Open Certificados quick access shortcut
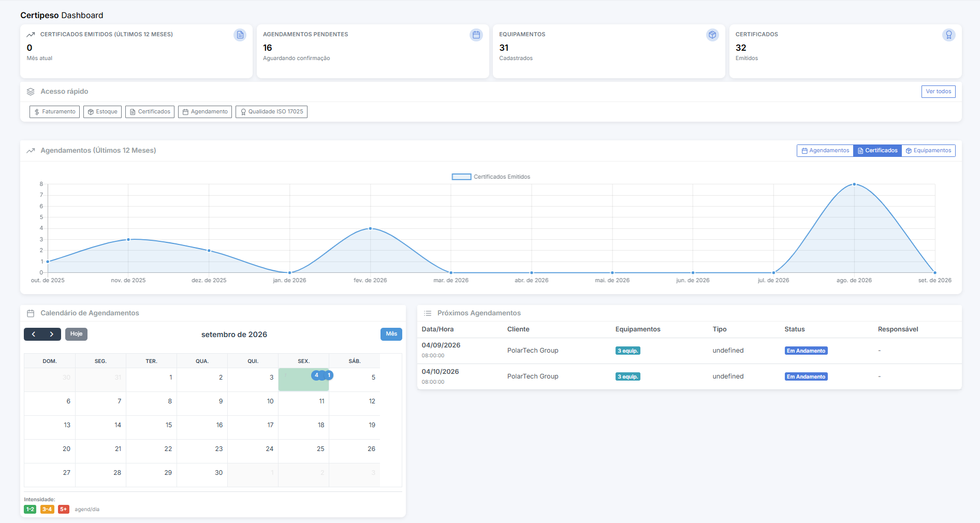Viewport: 980px width, 523px height. (150, 112)
